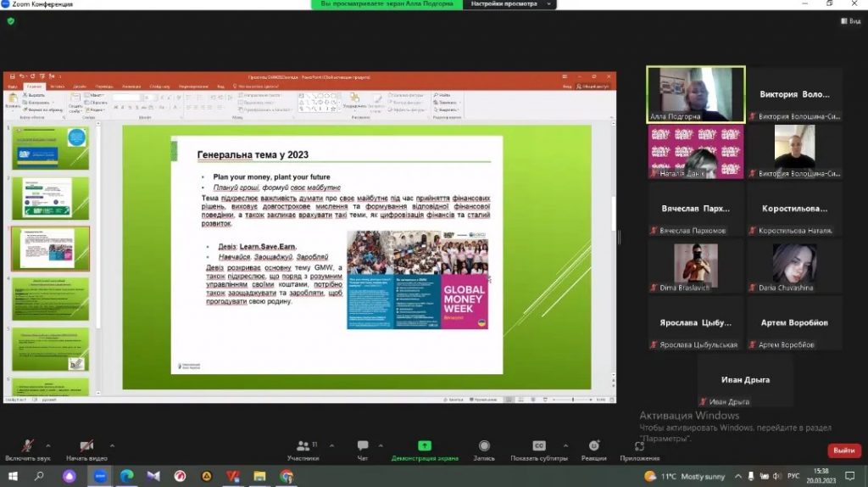Select Алла Подгорна video tile
Screen dimensions: 868x487
(695, 94)
